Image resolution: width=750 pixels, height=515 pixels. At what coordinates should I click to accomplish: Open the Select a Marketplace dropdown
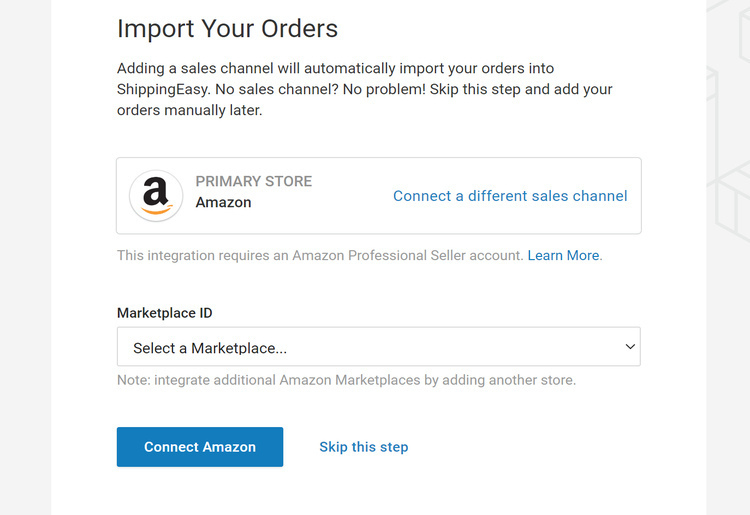coord(378,347)
